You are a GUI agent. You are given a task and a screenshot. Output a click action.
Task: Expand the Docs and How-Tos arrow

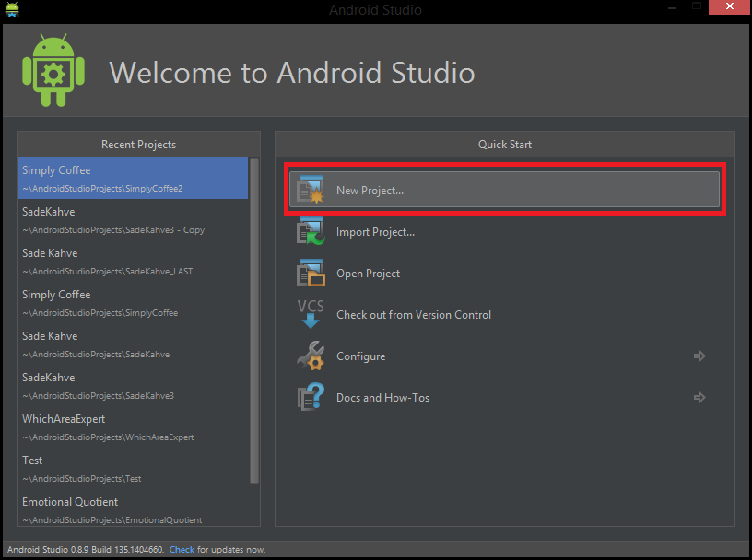click(699, 397)
